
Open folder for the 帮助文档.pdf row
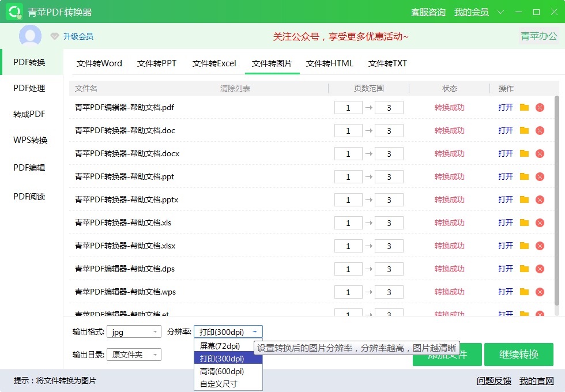pos(524,107)
